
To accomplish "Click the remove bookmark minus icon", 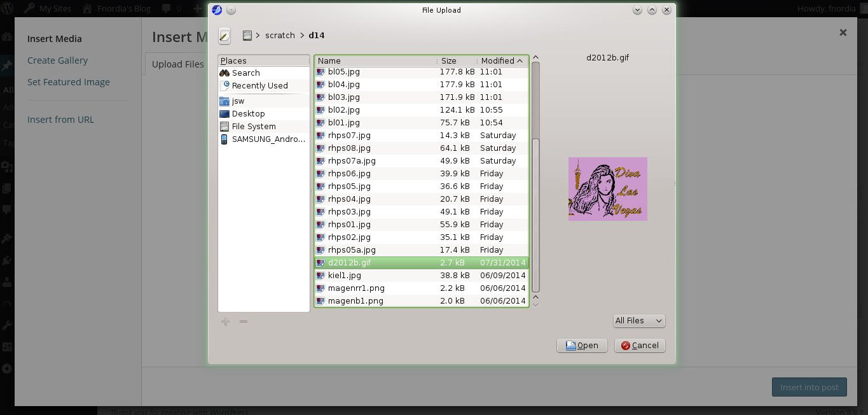I will 244,321.
